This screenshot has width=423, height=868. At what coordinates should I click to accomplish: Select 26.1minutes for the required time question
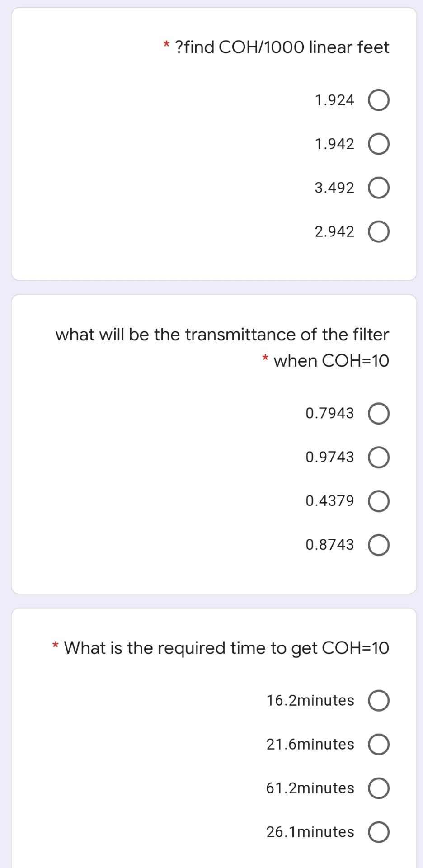click(x=380, y=832)
